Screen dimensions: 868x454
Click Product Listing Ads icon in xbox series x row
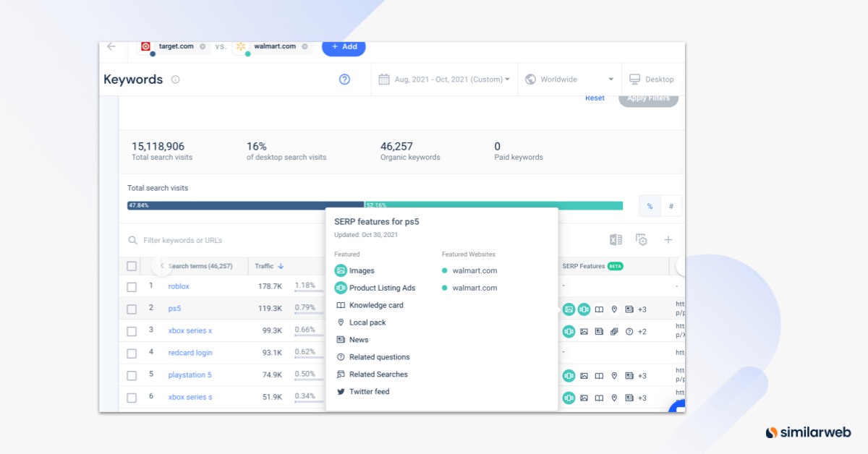point(569,332)
